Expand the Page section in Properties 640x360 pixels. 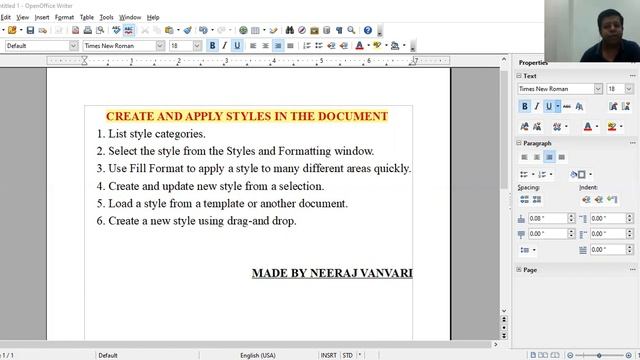pos(519,270)
